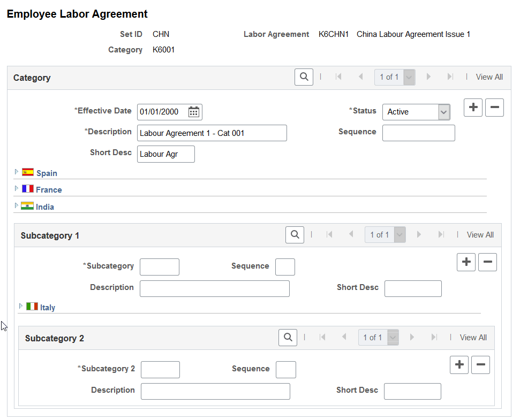This screenshot has height=420, width=520.
Task: Open the search lookup for Subcategory 1
Action: (x=295, y=234)
